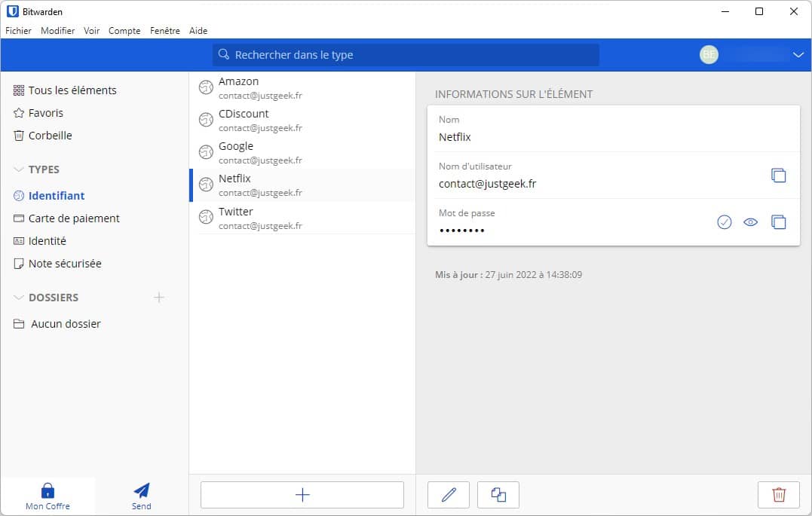The image size is (812, 516).
Task: Click the Google entry globe icon
Action: tap(206, 152)
